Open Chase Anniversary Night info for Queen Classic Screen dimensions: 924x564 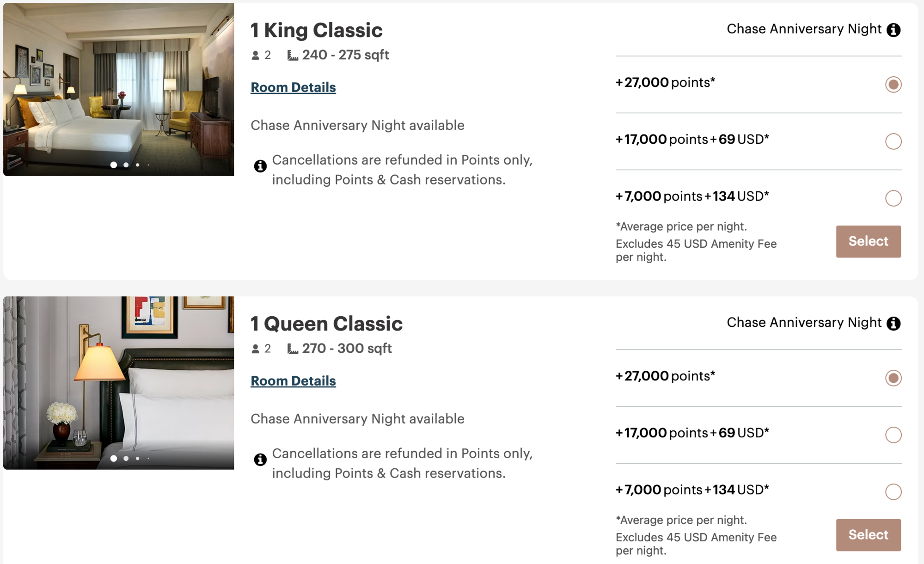pos(894,323)
